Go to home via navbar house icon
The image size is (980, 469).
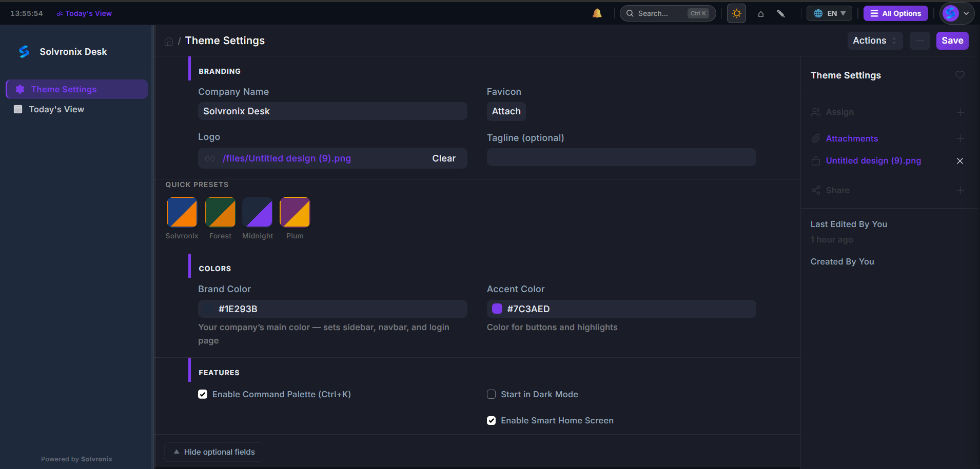(761, 14)
